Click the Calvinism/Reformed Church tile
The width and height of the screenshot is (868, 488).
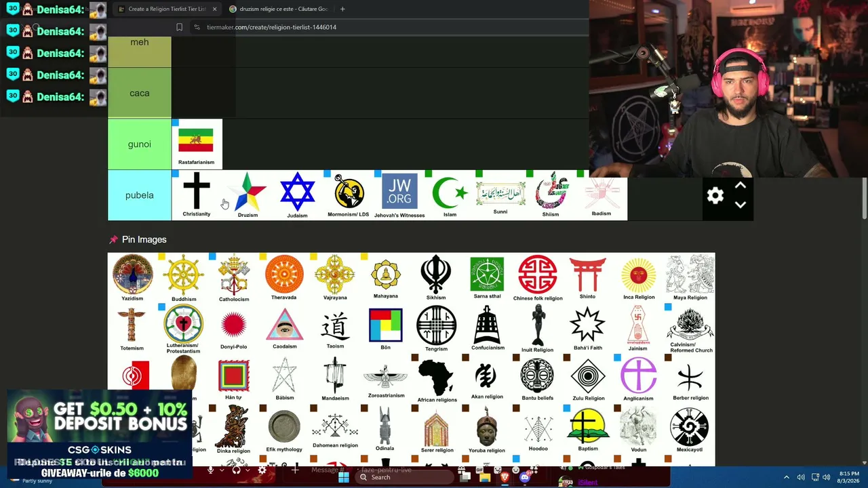click(x=690, y=329)
